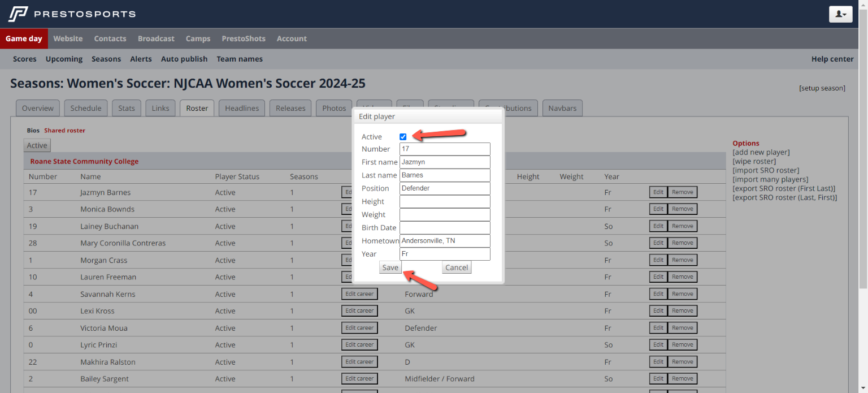The width and height of the screenshot is (868, 393).
Task: Edit career for Savannah Kerns
Action: [x=359, y=294]
